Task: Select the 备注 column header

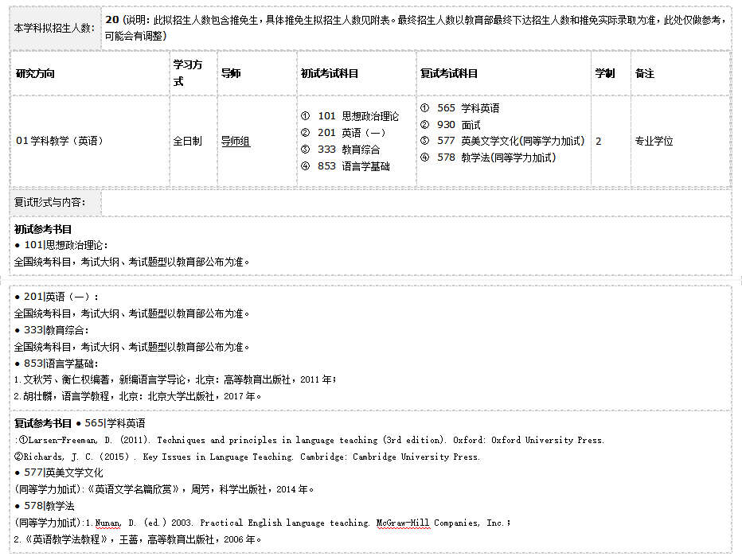Action: click(644, 73)
